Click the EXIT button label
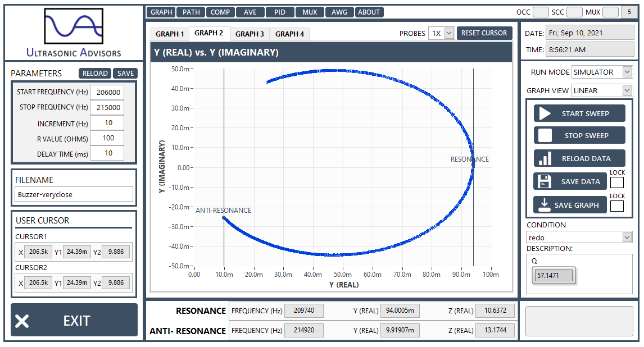This screenshot has height=347, width=644. point(77,321)
